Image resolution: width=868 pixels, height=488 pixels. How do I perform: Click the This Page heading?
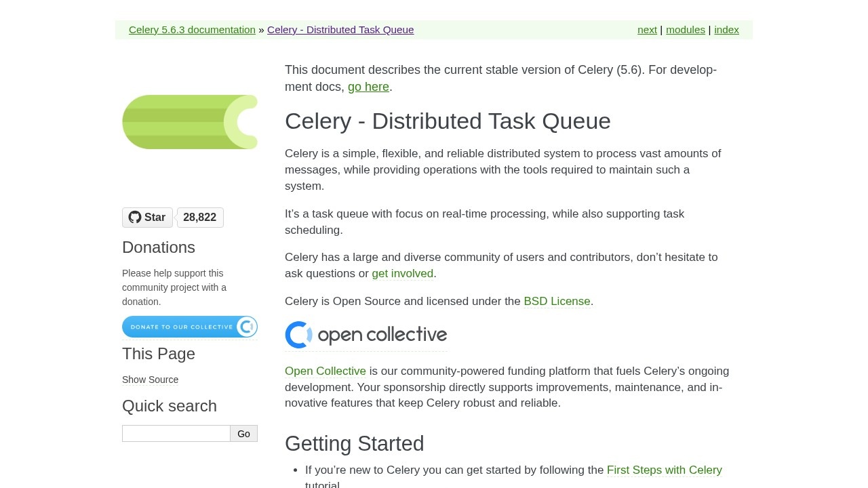(159, 354)
